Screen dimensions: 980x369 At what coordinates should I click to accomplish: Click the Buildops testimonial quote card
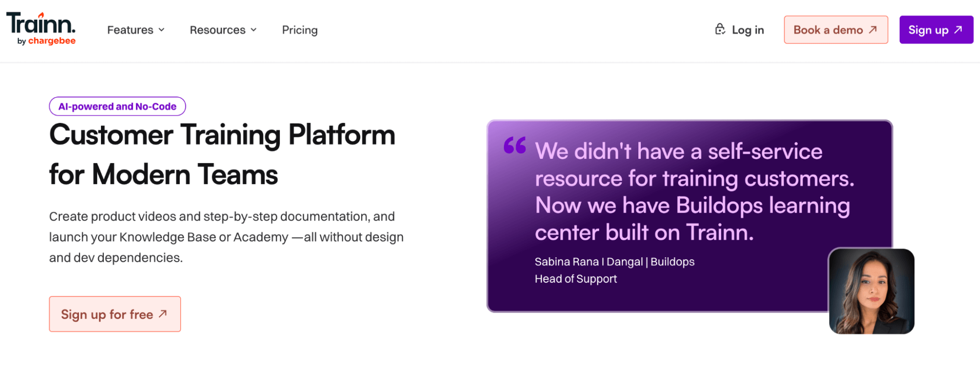(689, 216)
